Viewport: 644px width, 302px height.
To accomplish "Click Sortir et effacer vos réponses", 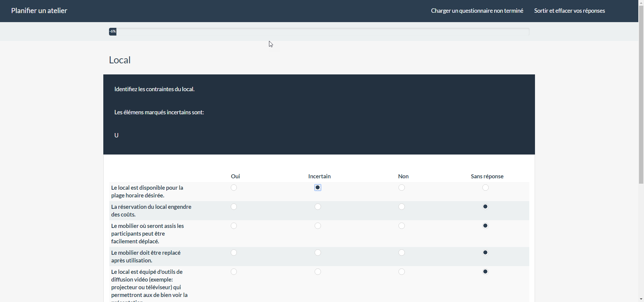I will coord(569,11).
